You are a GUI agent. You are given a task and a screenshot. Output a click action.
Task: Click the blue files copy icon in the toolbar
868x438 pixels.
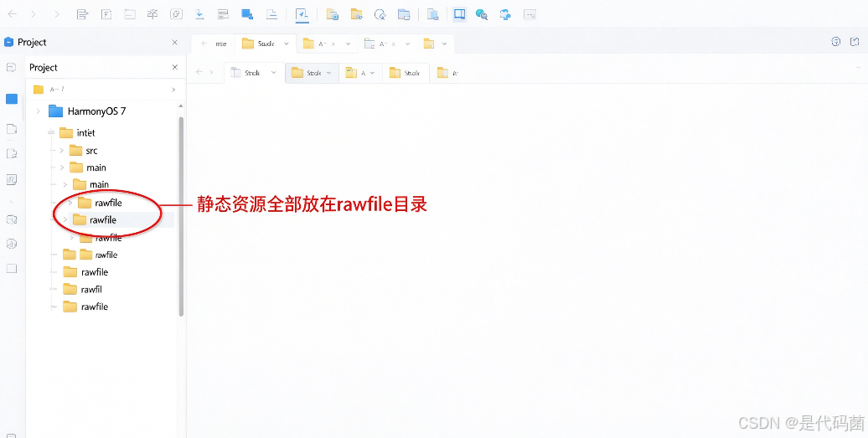coord(433,14)
